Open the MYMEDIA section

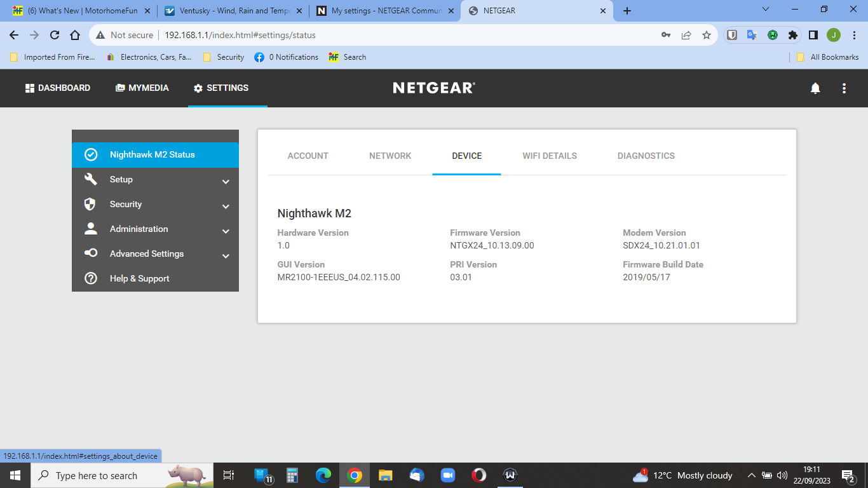point(142,88)
